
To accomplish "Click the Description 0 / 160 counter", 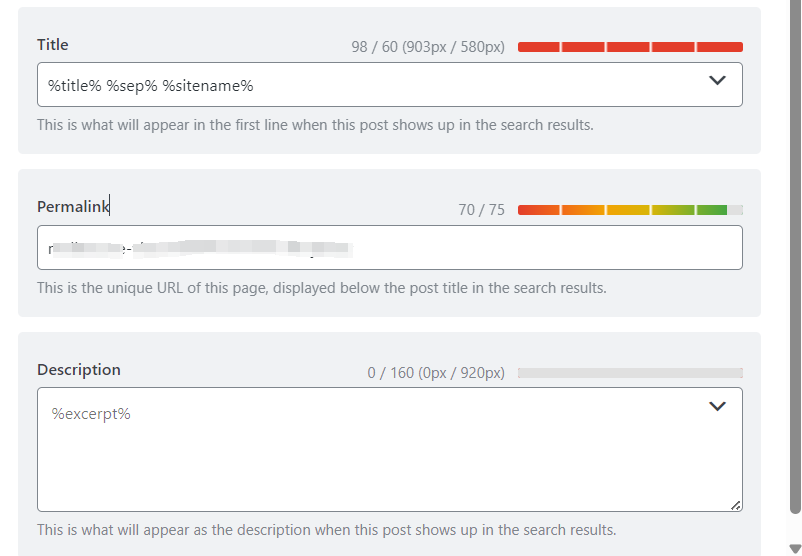I will [x=436, y=373].
